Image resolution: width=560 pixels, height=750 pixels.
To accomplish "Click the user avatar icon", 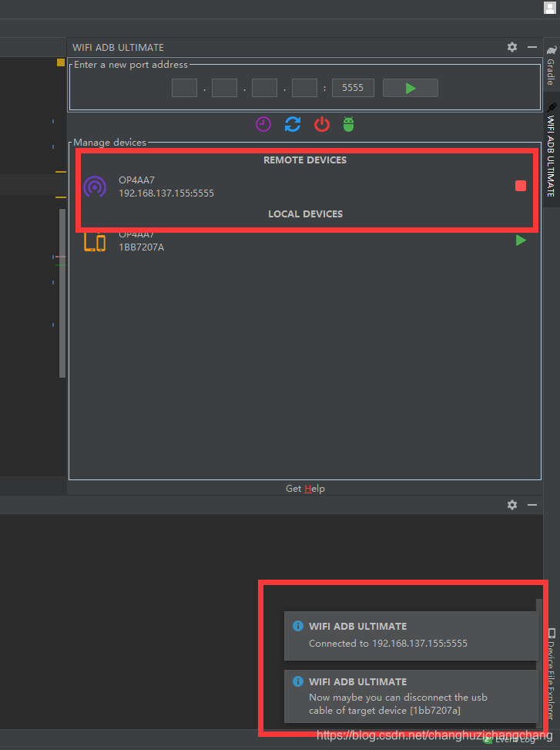I will 550,8.
